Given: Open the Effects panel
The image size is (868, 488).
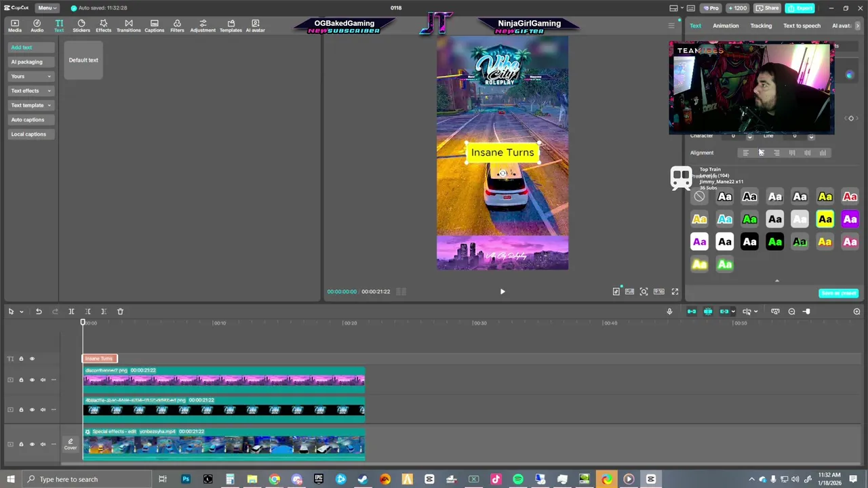Looking at the screenshot, I should click(x=104, y=26).
